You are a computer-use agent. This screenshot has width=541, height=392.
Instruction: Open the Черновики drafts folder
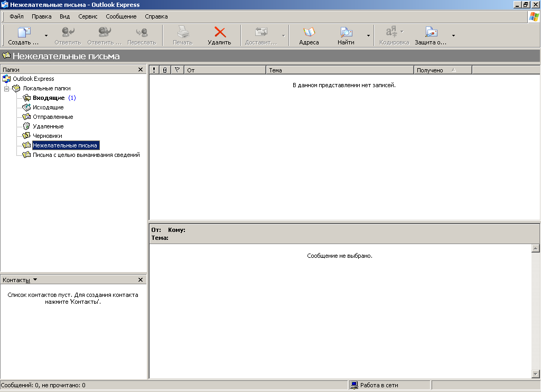[x=47, y=136]
